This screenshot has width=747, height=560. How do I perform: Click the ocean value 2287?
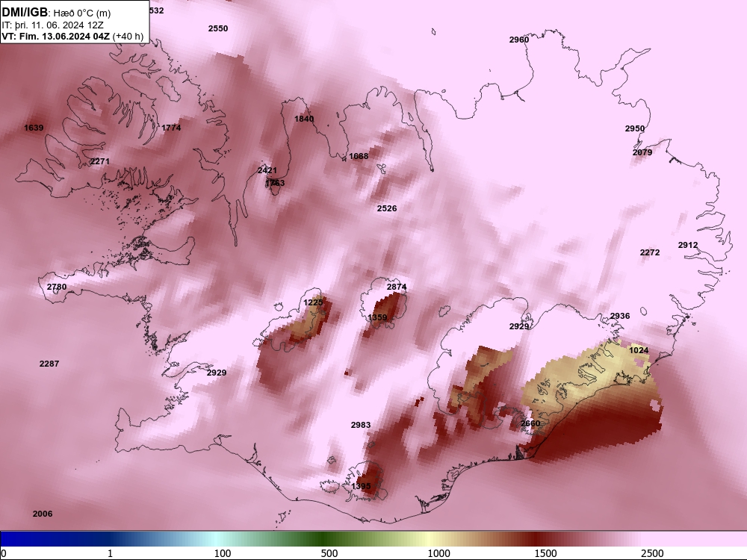pos(49,364)
